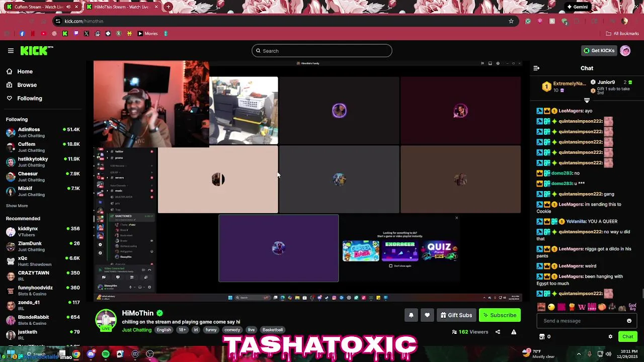The image size is (644, 362).
Task: Open Chrome from the Windows taskbar
Action: (x=76, y=354)
